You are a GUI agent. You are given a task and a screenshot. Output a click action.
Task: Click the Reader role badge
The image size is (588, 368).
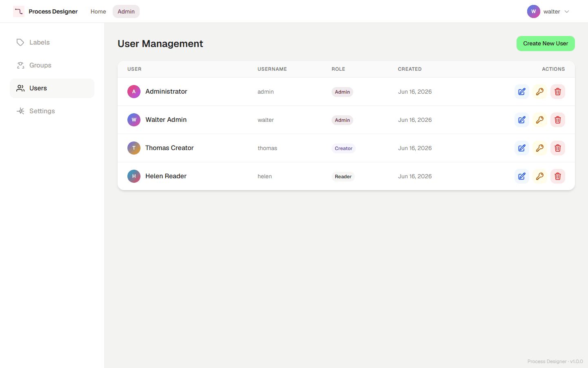(x=343, y=177)
